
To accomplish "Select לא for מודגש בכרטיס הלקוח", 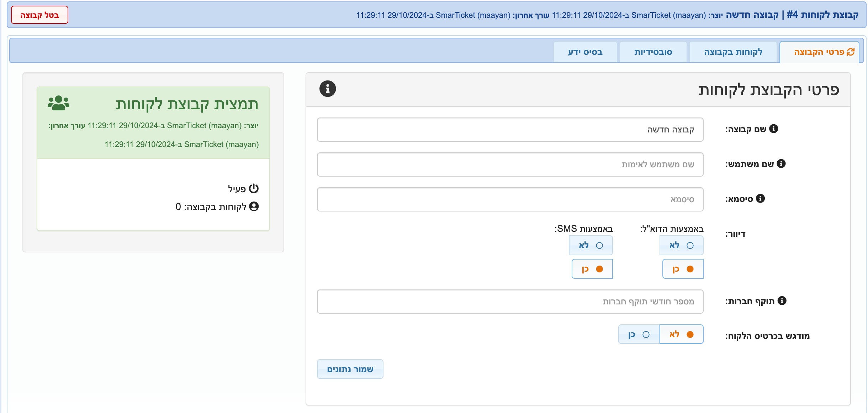I will (x=681, y=334).
